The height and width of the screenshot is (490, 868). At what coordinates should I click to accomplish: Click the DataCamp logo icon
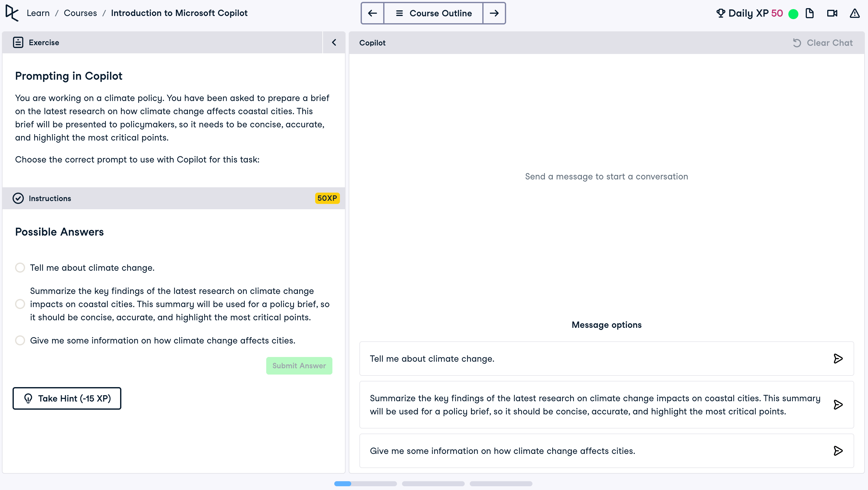pyautogui.click(x=12, y=13)
